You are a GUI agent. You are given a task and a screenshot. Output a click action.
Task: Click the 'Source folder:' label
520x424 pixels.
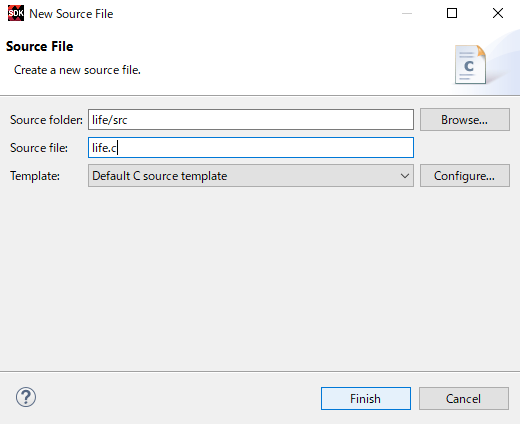(46, 120)
